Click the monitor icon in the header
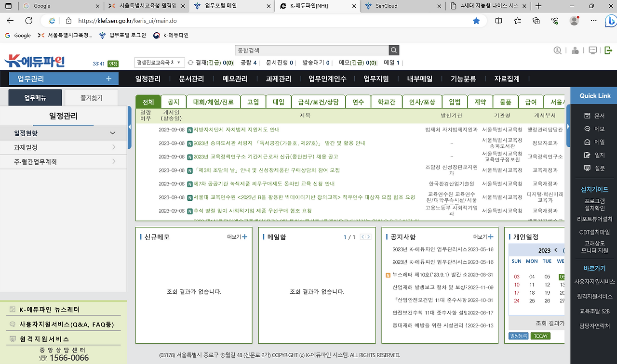Screen dimensions: 617x364 593,50
